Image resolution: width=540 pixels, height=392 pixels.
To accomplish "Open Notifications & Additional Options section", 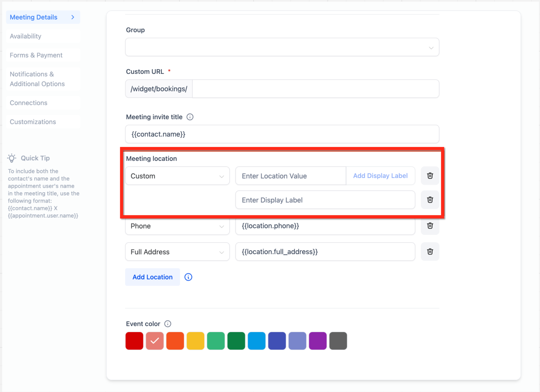I will (43, 79).
